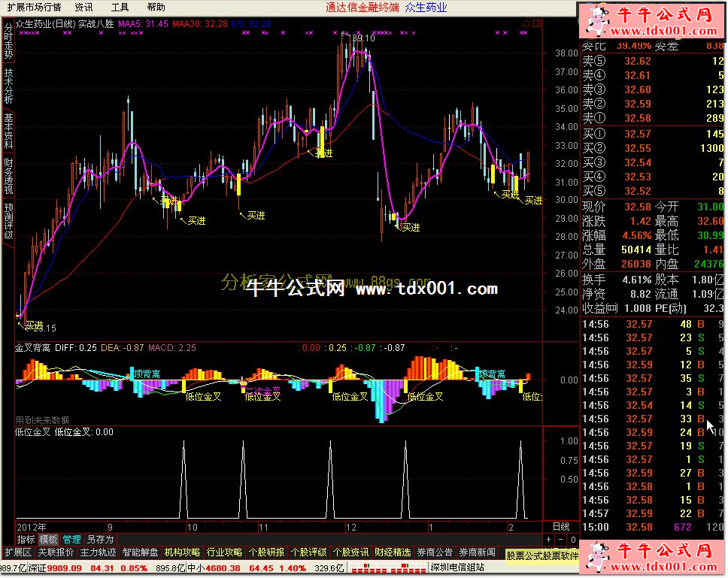Click the minus zoom button
728x578 pixels.
coord(561,540)
